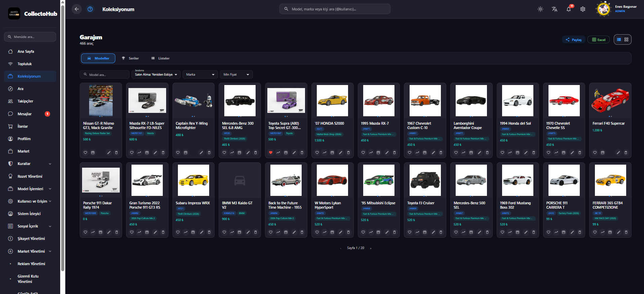Image resolution: width=644 pixels, height=294 pixels.
Task: Open price trend for Porsche 911 Dakar Rally
Action: (93, 232)
